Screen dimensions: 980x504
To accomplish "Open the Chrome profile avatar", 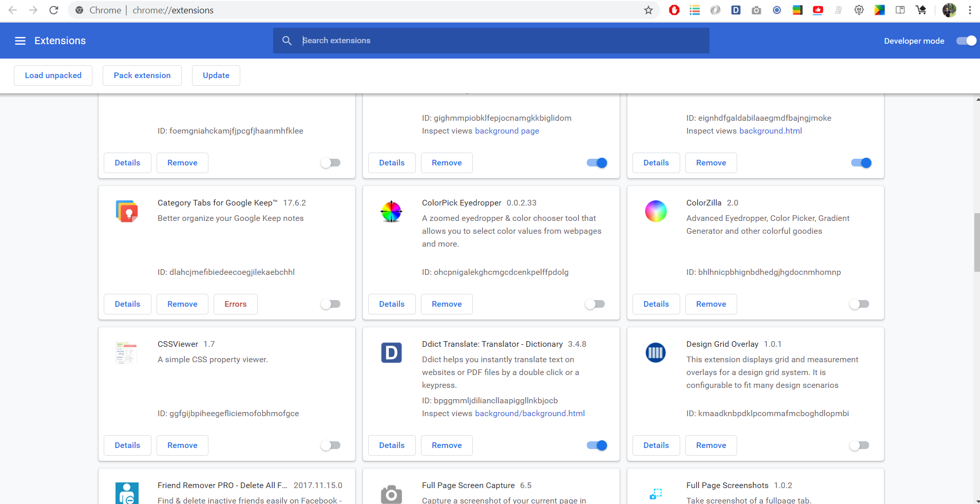I will tap(949, 10).
